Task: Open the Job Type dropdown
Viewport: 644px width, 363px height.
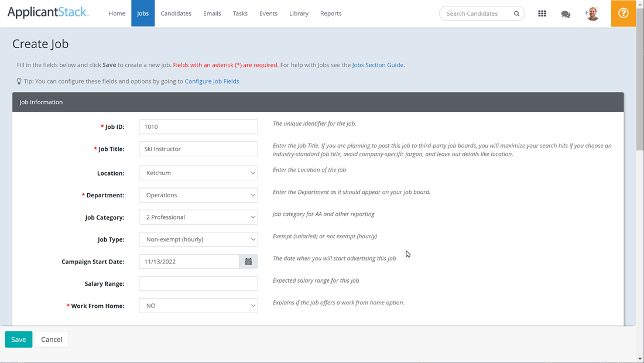Action: [198, 239]
